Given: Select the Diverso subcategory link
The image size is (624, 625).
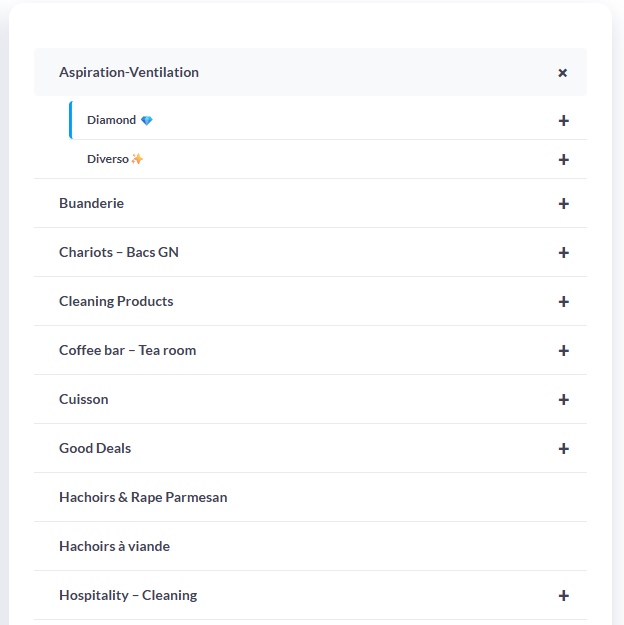Looking at the screenshot, I should [108, 159].
